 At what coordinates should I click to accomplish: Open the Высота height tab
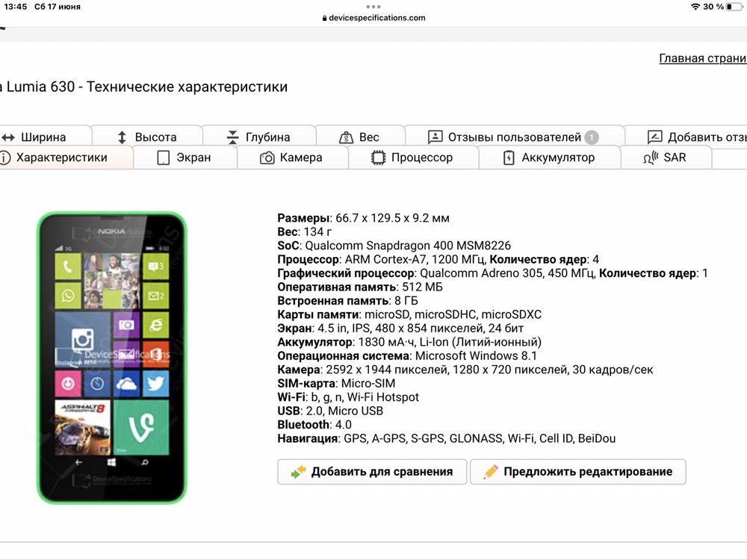[x=147, y=137]
